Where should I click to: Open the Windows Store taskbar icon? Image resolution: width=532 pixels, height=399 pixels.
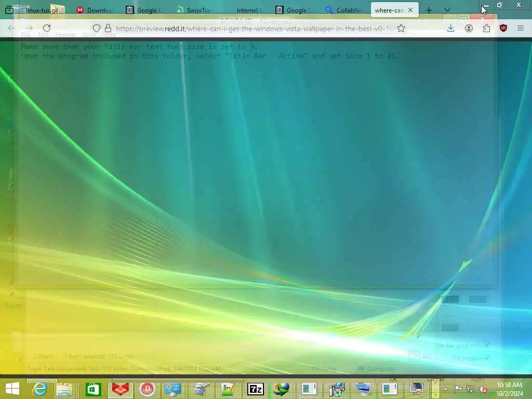(94, 389)
